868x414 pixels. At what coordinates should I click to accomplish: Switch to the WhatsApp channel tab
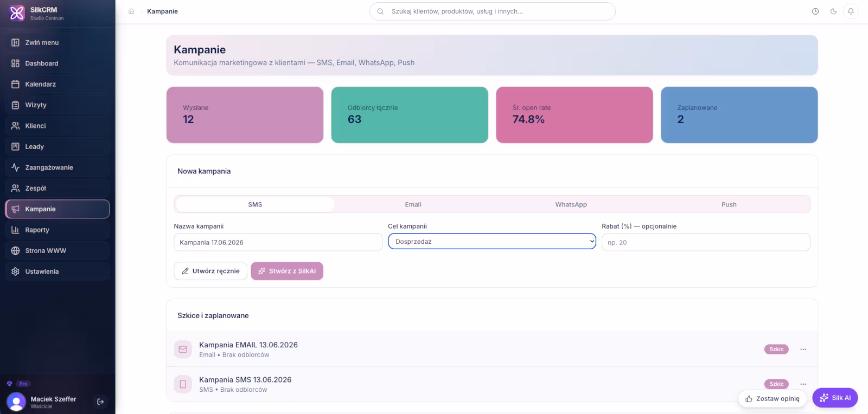(571, 204)
